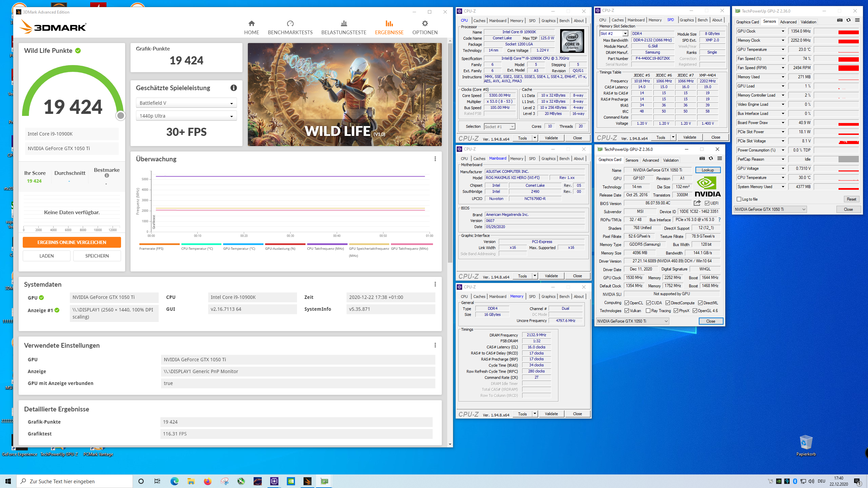Click the SPEICHERN button
Image resolution: width=868 pixels, height=488 pixels.
pos(97,256)
